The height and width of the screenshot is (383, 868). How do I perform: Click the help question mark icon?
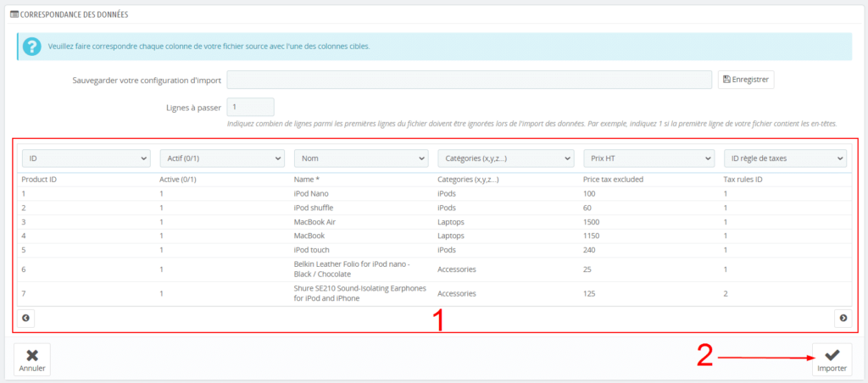click(x=32, y=46)
